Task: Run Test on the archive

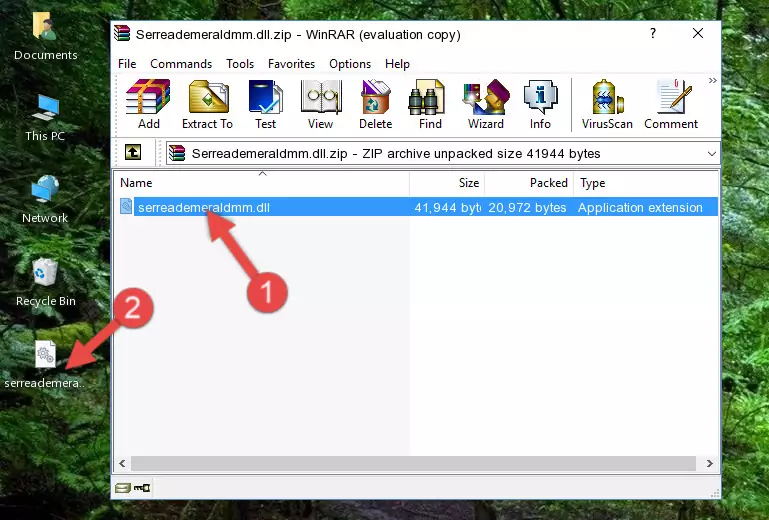Action: (265, 104)
